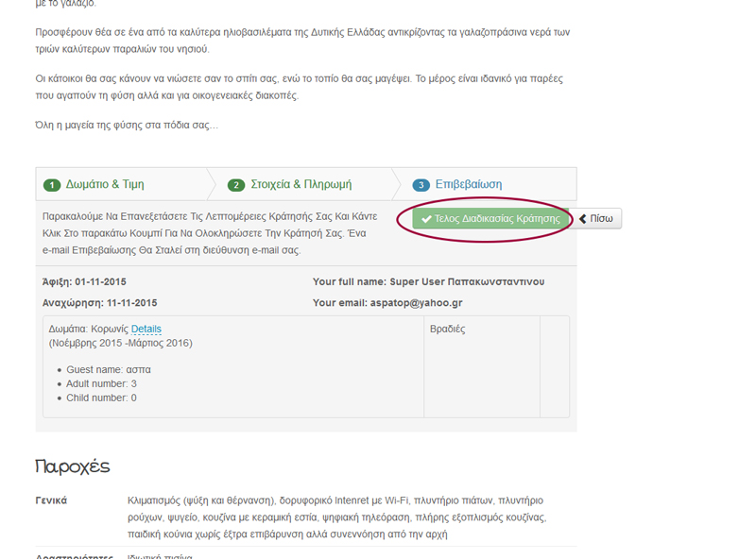This screenshot has height=559, width=756.
Task: Click the Βραδιές column header
Action: coord(447,330)
